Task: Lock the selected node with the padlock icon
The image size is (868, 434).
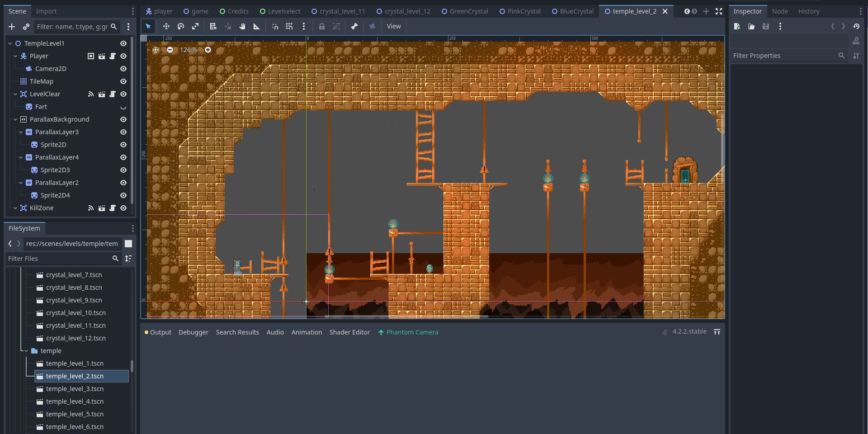Action: [x=322, y=26]
